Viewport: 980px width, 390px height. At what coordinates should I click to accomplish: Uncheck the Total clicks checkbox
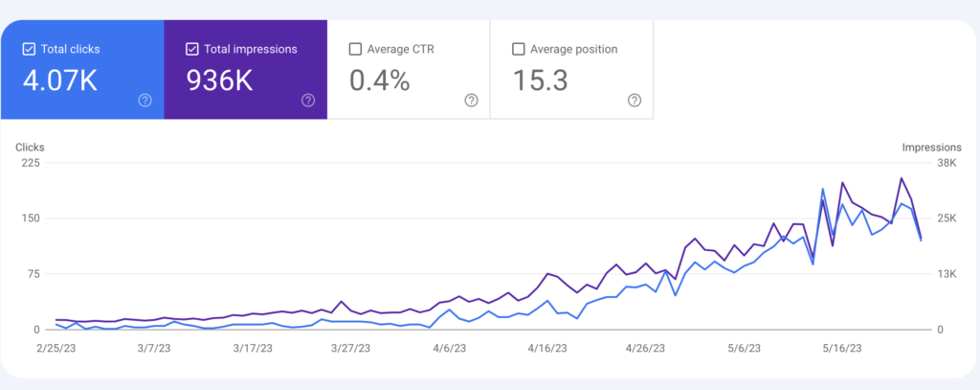(29, 49)
